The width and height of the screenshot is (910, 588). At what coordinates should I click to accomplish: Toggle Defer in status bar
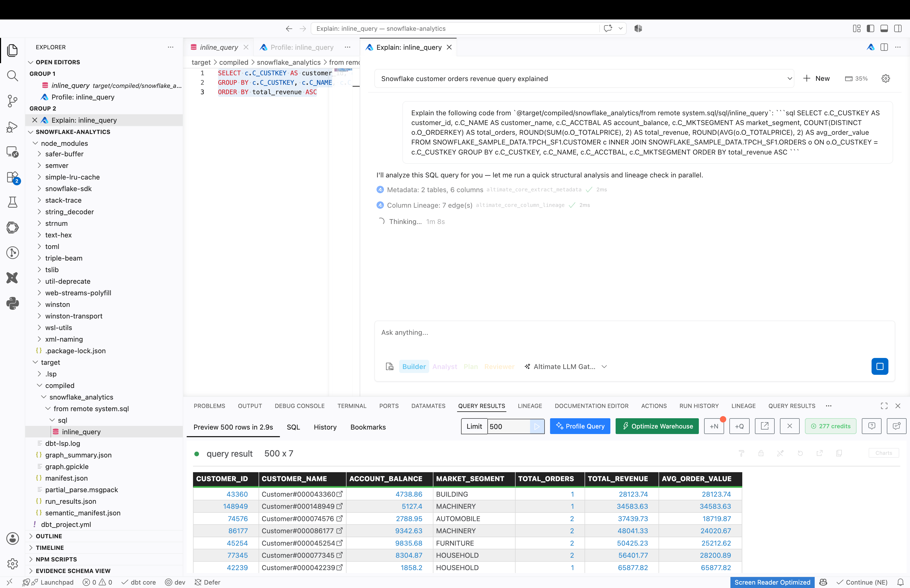[207, 582]
